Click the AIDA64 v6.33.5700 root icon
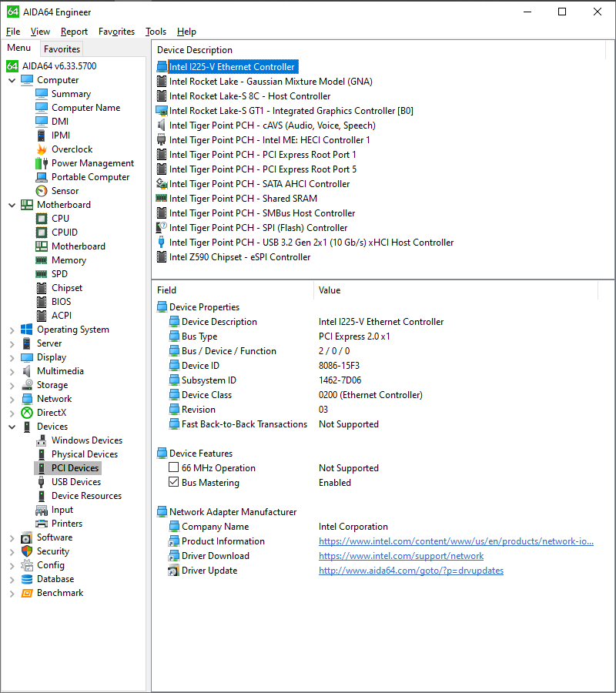The width and height of the screenshot is (616, 693). click(12, 66)
